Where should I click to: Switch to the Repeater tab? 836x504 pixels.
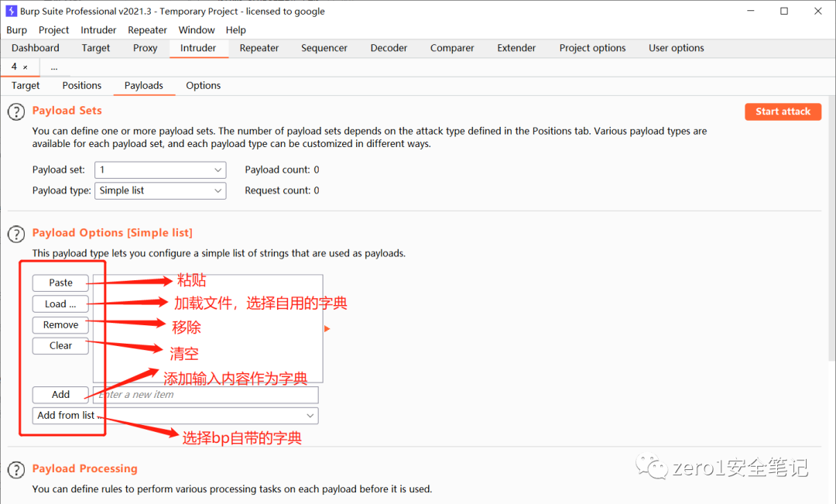(259, 48)
